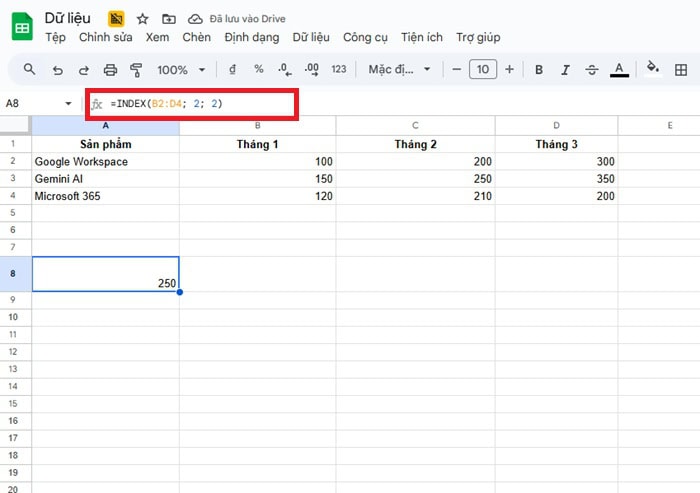This screenshot has width=700, height=493.
Task: Select the Google Workspace cell
Action: click(x=106, y=162)
